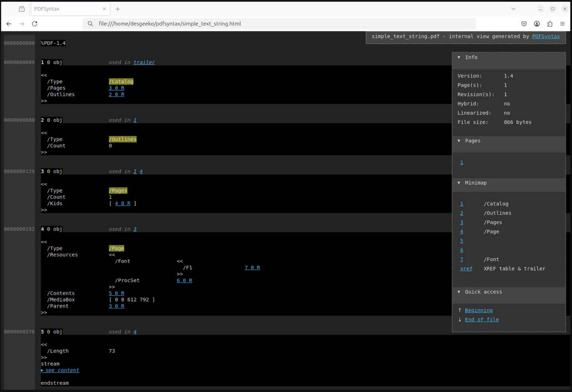This screenshot has height=392, width=572.
Task: Expand 'see content' of stream in object 5
Action: 60,370
